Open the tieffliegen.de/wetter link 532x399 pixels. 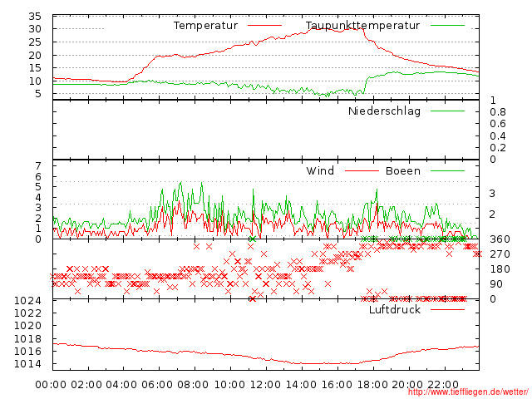pos(468,392)
